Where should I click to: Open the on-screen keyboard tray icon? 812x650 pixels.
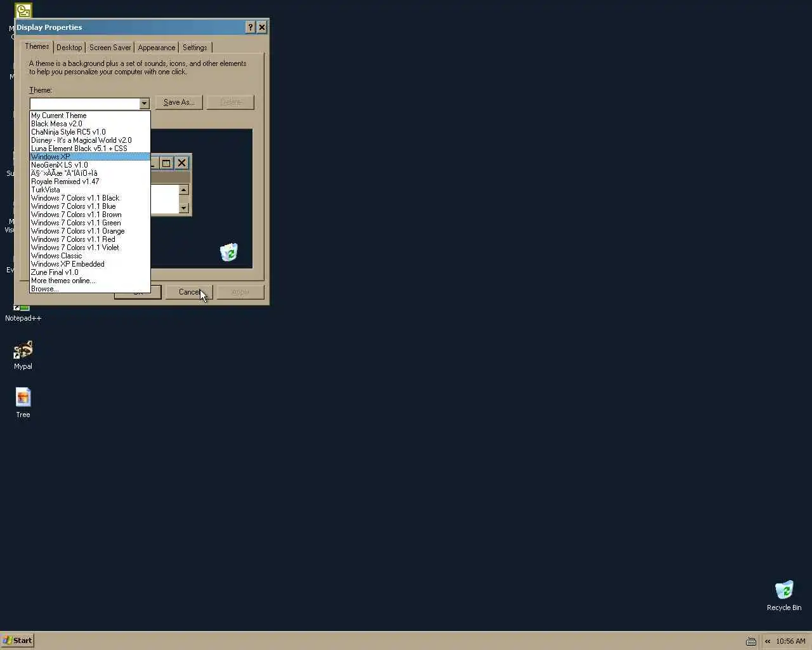coord(751,641)
